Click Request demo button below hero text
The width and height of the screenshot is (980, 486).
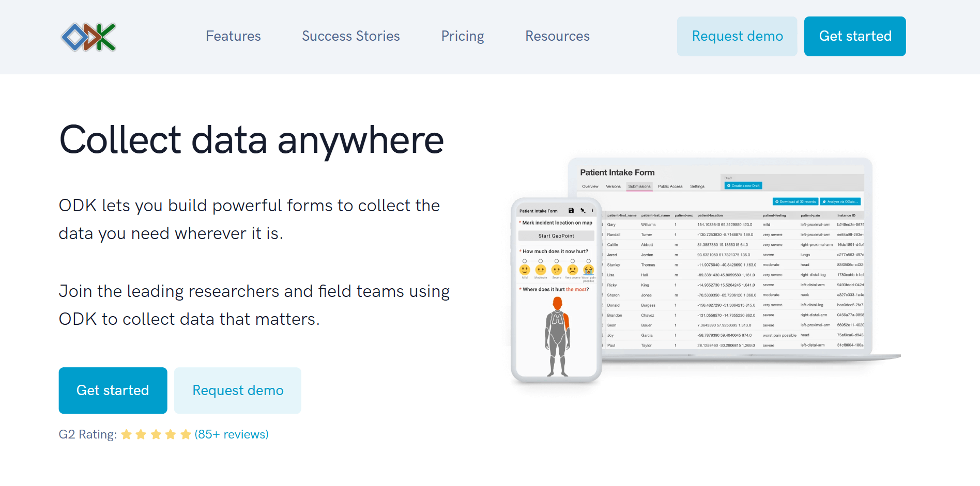pos(238,390)
